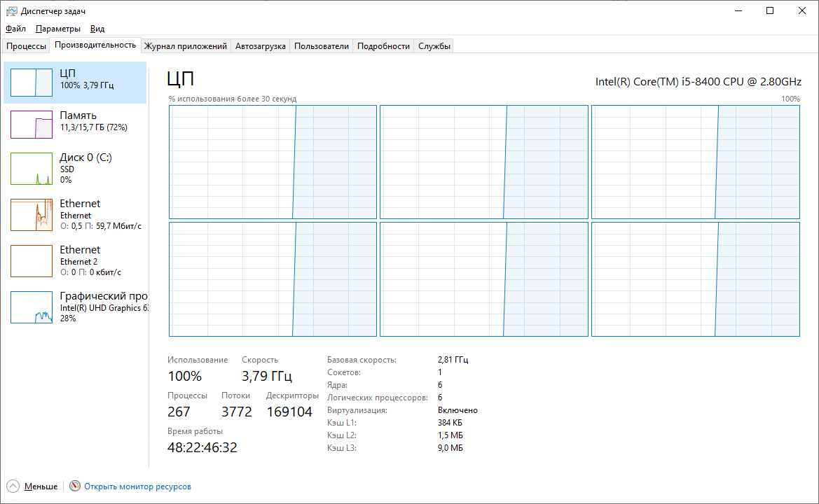Switch to the Журнал приложений tab
Viewport: 819px width, 504px height.
186,46
